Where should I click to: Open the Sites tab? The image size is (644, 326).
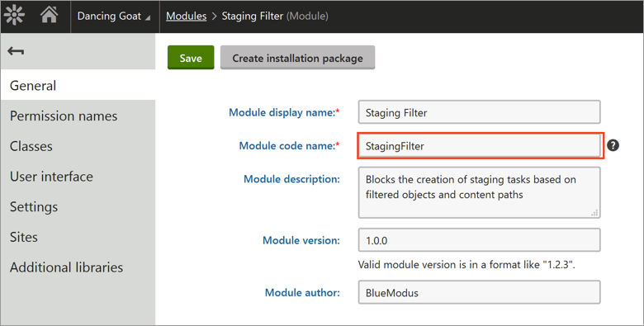coord(78,238)
